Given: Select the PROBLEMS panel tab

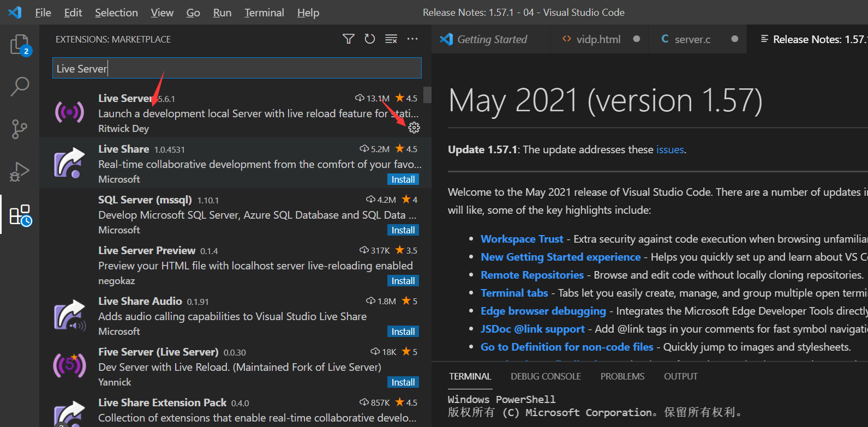Looking at the screenshot, I should 622,376.
